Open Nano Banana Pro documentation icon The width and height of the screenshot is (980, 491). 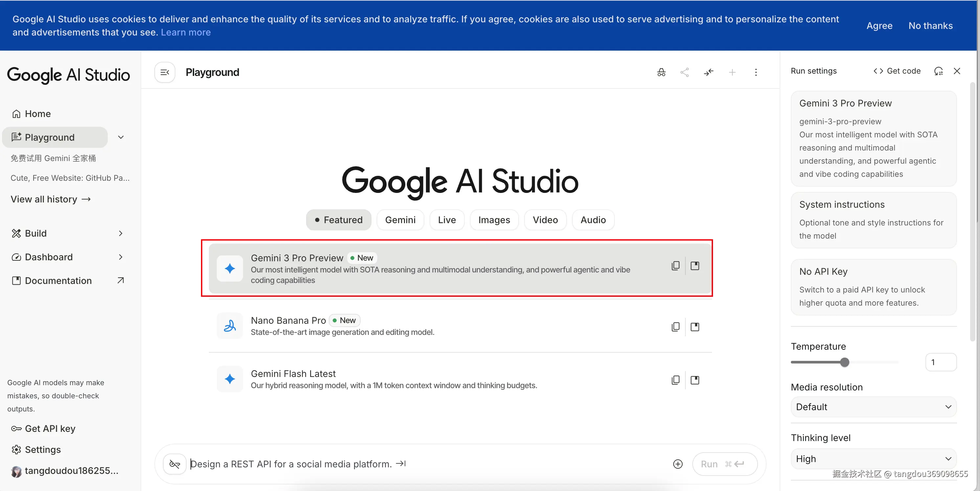(x=695, y=327)
